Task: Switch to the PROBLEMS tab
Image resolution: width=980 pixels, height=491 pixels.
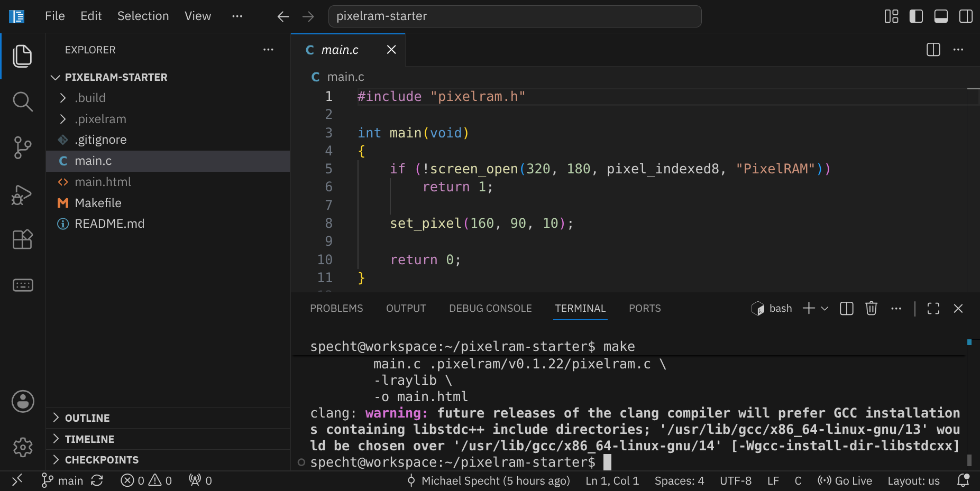Action: (x=336, y=309)
